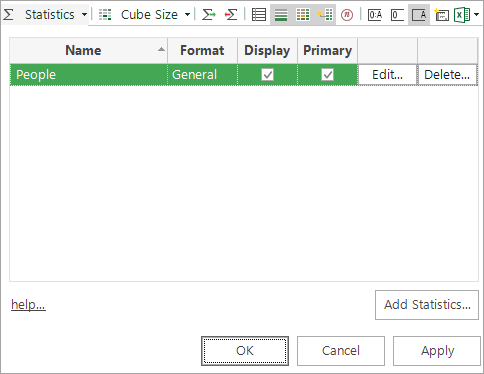Click the Excel export icon
The image size is (484, 374).
462,15
